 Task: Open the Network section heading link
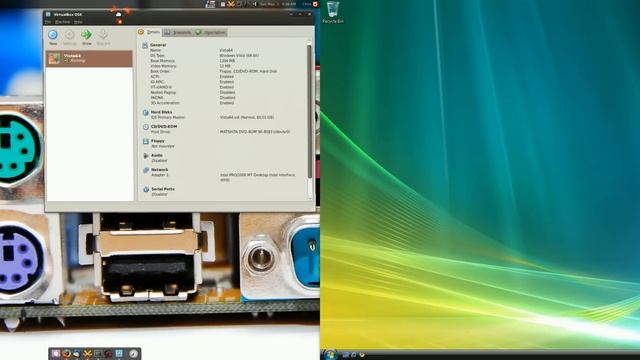coord(160,169)
